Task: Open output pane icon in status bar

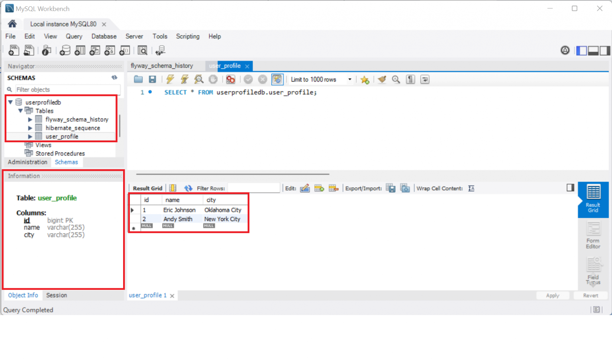Action: 596,309
